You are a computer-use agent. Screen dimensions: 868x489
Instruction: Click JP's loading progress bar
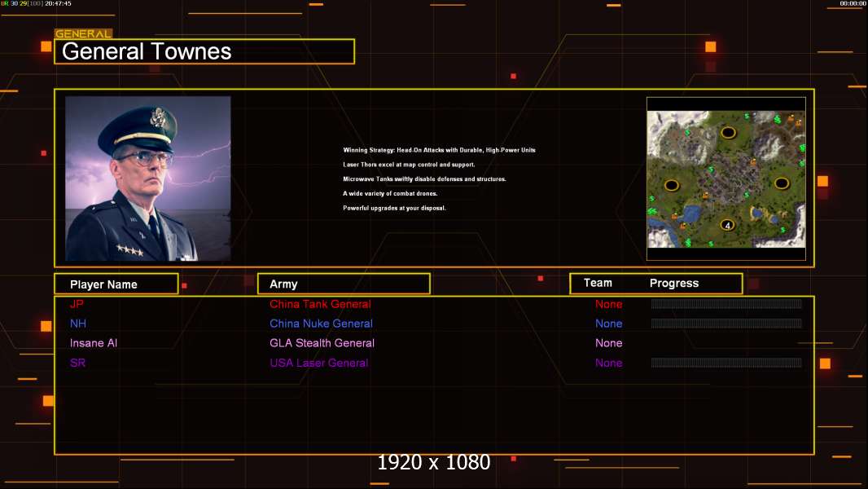(726, 304)
